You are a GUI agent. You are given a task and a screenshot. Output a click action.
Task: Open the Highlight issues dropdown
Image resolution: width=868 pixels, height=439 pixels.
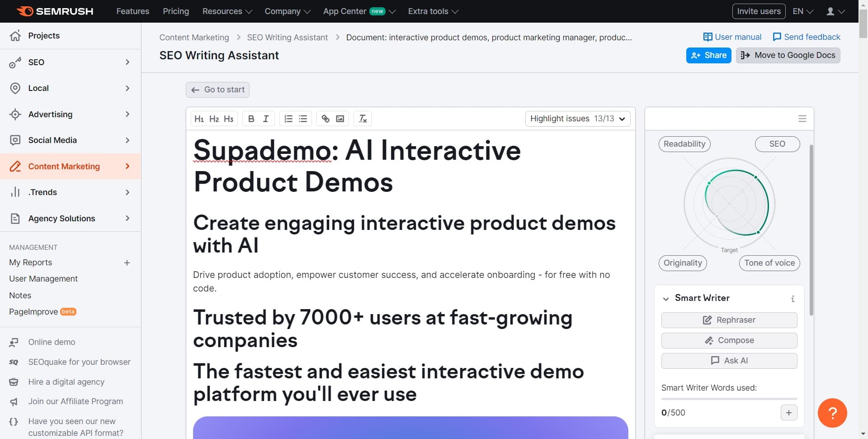coord(578,119)
